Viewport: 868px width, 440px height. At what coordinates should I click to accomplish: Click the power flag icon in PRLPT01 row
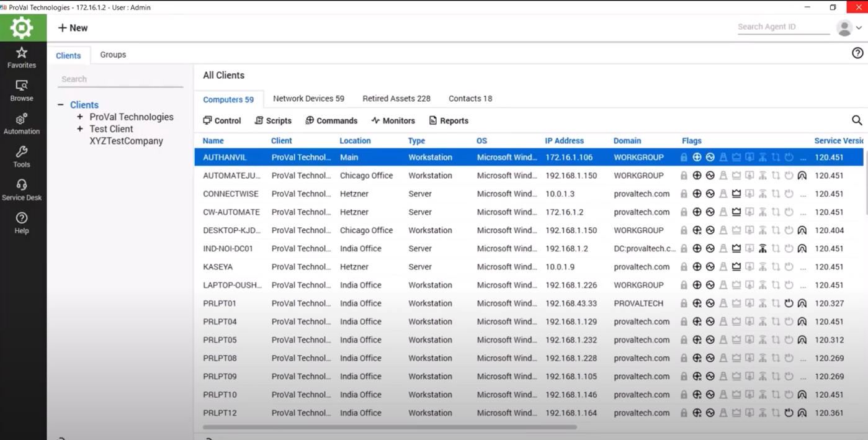tap(789, 303)
